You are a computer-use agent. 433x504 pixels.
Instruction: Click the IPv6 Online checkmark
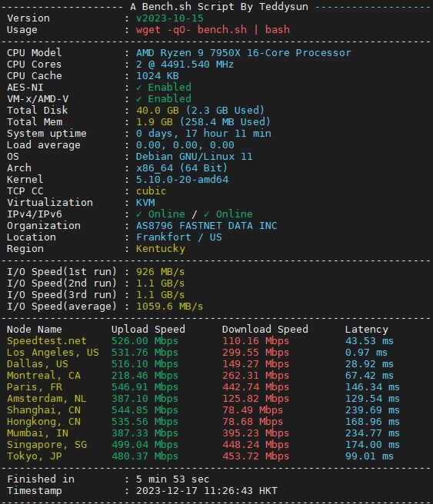207,214
